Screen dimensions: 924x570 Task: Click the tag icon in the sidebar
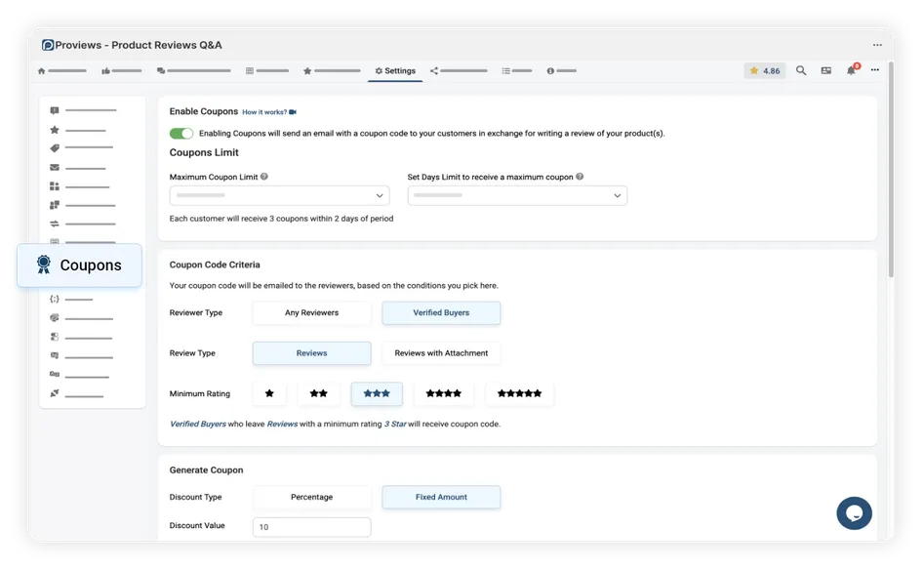56,147
